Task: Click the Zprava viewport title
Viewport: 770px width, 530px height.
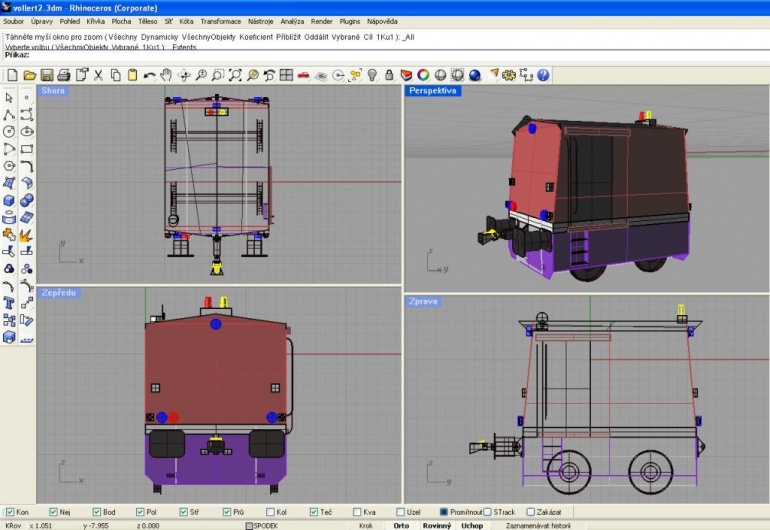Action: click(x=423, y=301)
